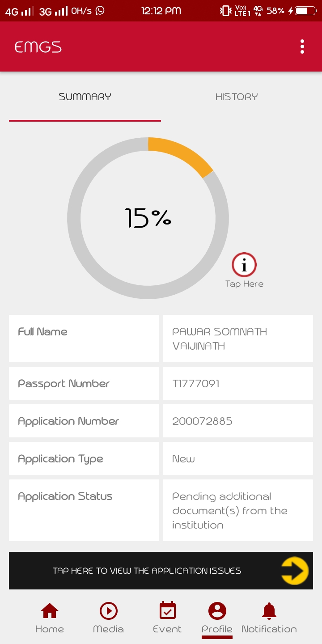Viewport: 322px width, 644px height.
Task: Click the 15% progress circle
Action: pyautogui.click(x=148, y=218)
